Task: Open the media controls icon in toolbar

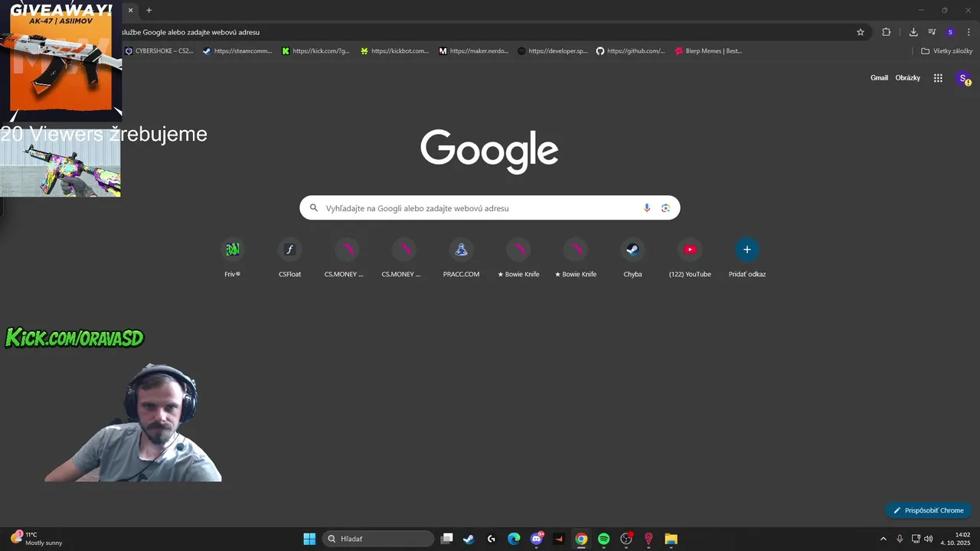Action: 932,32
